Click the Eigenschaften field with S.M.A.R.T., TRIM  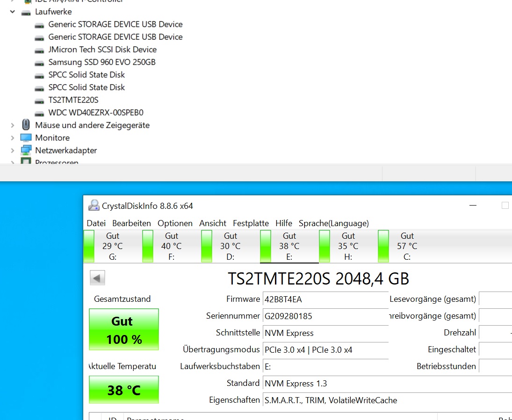click(387, 400)
